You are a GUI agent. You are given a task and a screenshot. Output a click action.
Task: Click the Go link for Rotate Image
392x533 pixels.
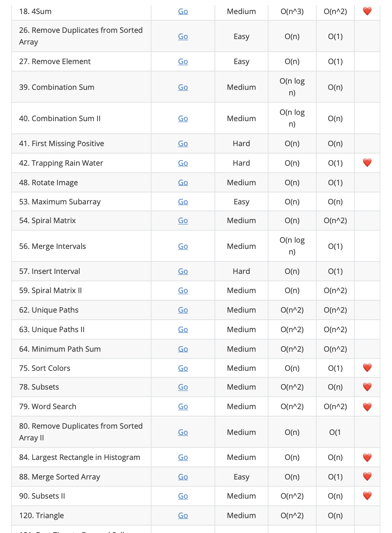click(x=183, y=183)
